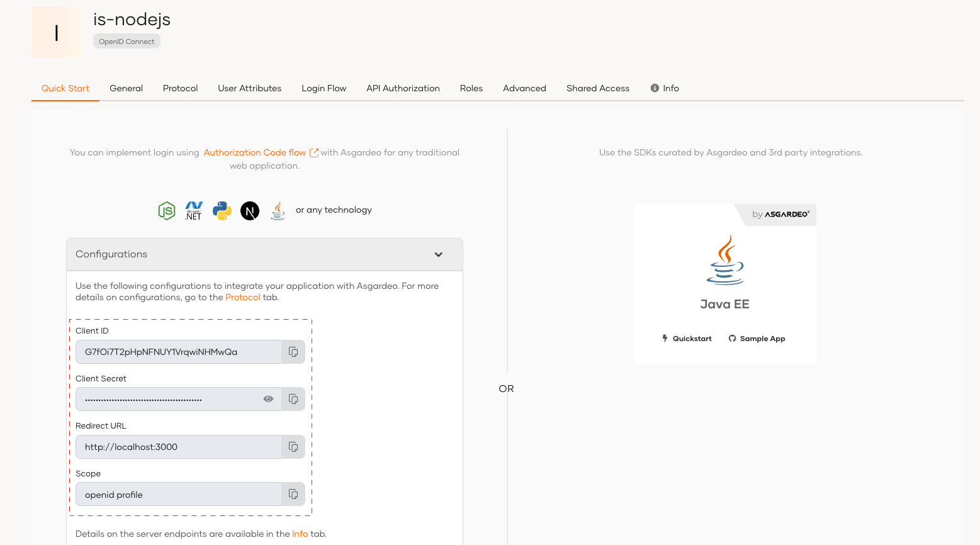980x545 pixels.
Task: Copy the Redirect URL value
Action: point(293,447)
